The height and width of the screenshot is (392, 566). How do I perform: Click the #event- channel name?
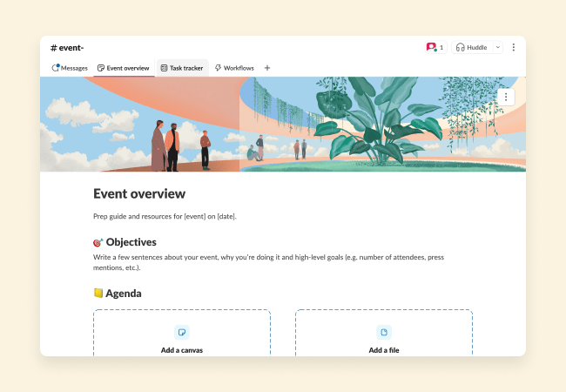[x=68, y=47]
